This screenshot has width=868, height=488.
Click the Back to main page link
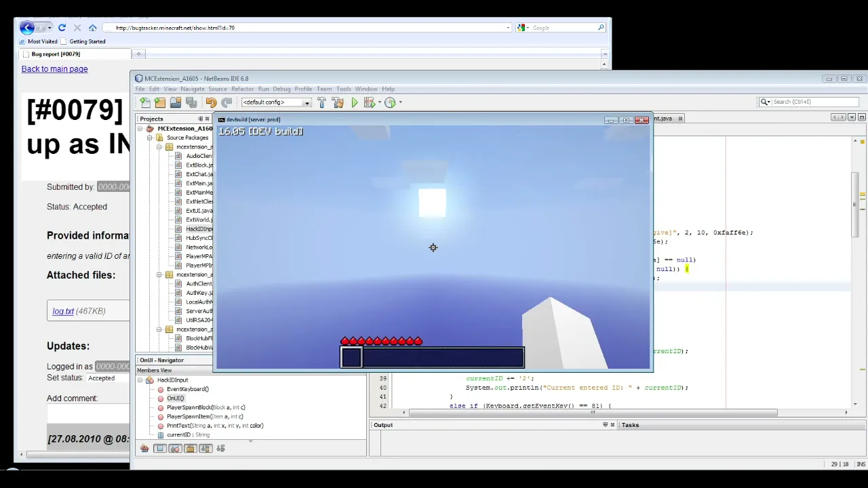pos(54,69)
